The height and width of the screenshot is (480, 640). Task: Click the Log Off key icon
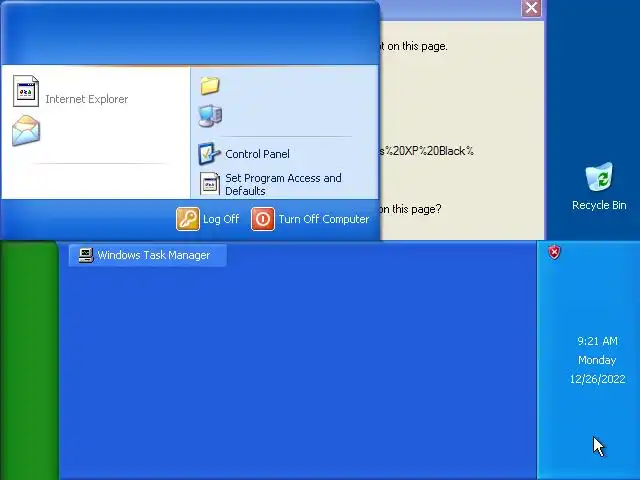point(188,219)
